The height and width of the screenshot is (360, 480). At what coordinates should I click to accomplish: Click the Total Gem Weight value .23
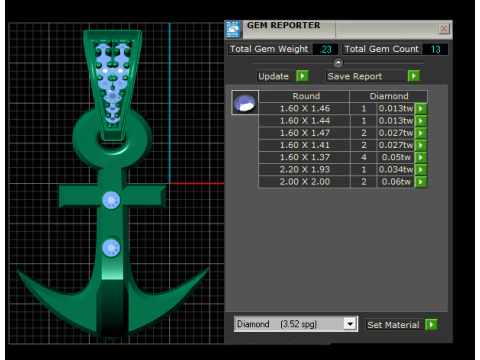325,49
